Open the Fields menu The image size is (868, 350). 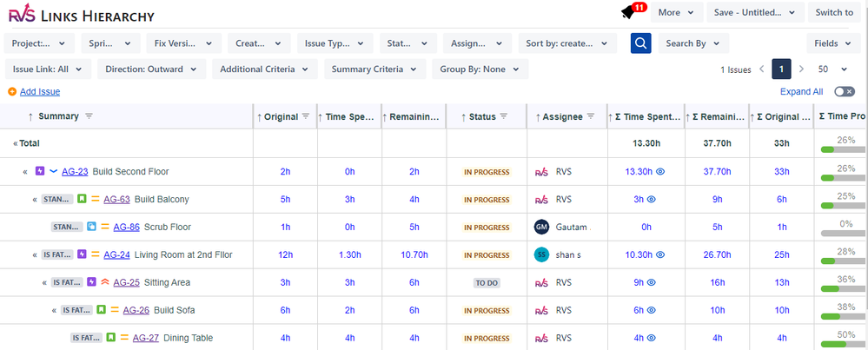coord(833,43)
